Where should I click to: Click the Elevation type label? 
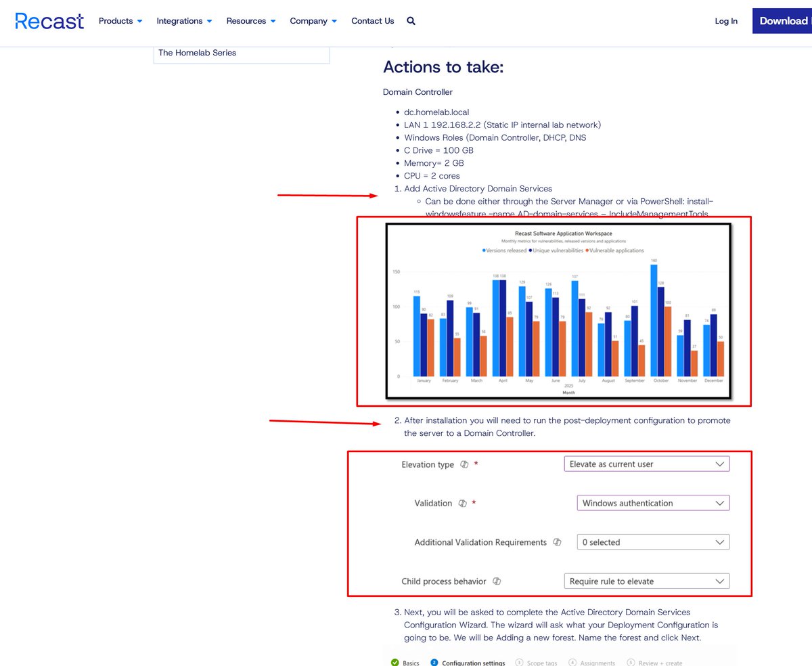coord(428,464)
